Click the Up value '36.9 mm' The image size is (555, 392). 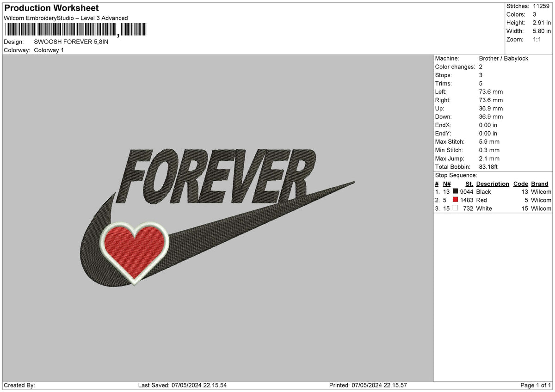point(491,109)
